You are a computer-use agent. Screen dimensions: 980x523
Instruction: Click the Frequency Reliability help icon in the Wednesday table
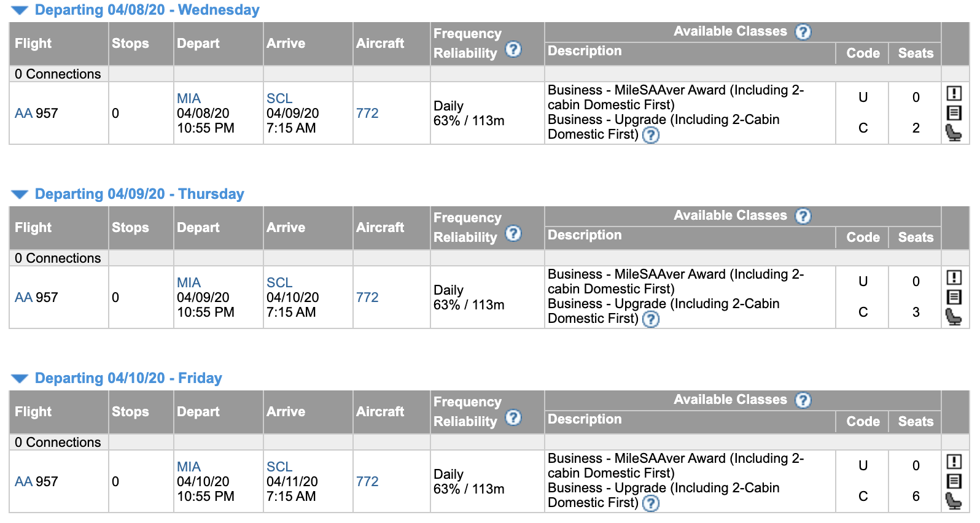513,49
